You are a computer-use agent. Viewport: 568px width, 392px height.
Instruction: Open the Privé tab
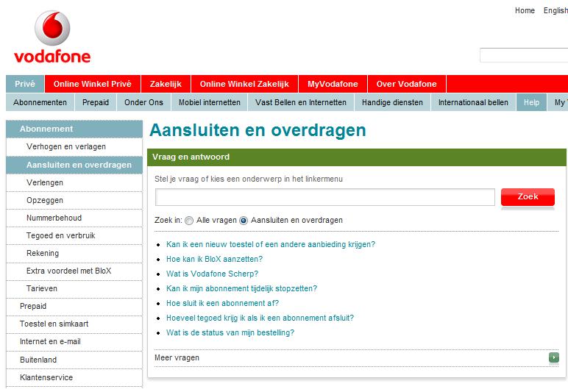tap(25, 84)
